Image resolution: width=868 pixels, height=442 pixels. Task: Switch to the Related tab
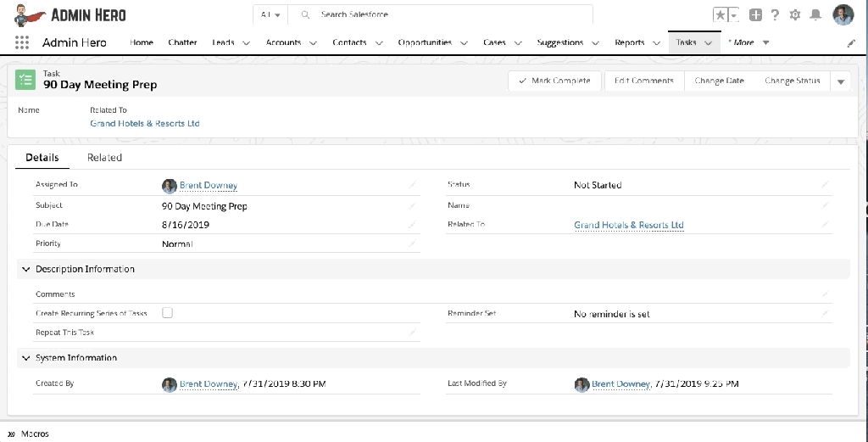(104, 158)
